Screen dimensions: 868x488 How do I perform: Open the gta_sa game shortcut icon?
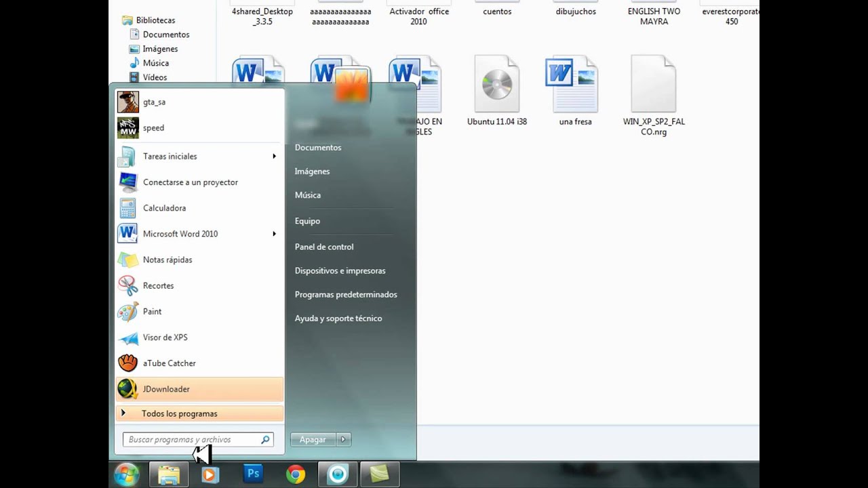[x=127, y=102]
